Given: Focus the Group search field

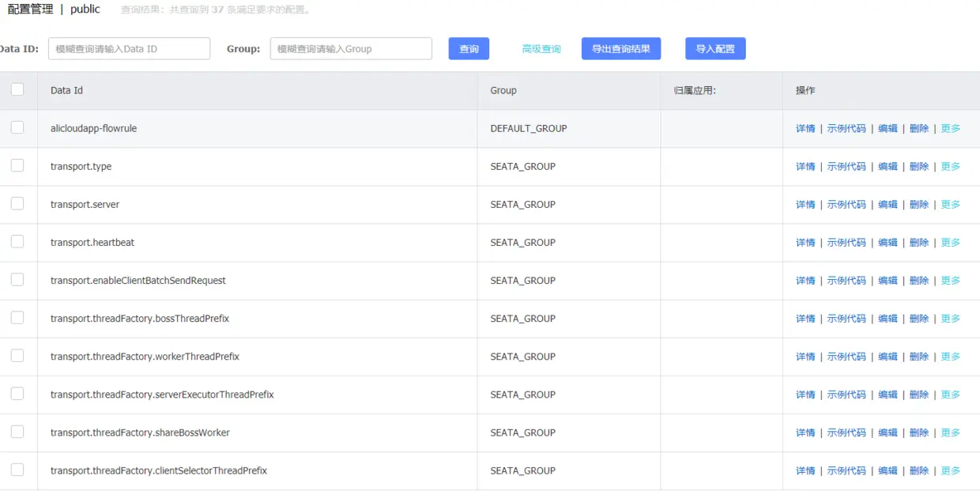Looking at the screenshot, I should point(351,48).
